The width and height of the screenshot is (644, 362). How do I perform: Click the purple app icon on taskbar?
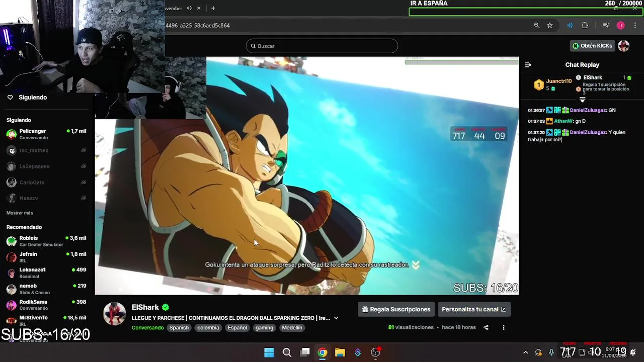358,352
